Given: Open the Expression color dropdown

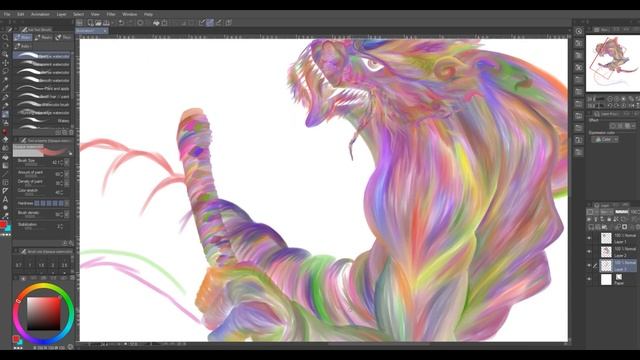Looking at the screenshot, I should pos(604,140).
